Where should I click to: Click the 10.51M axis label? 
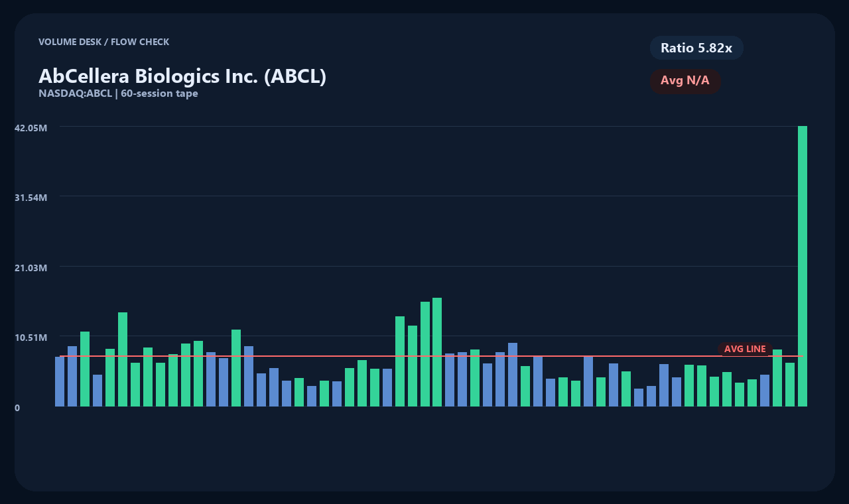(x=31, y=338)
